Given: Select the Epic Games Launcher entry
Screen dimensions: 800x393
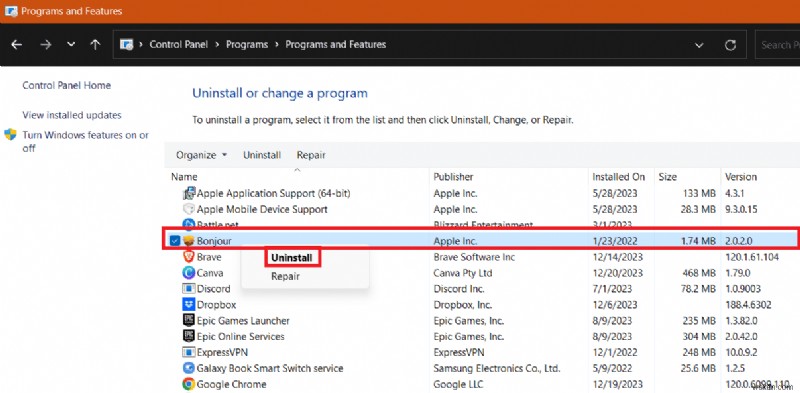Looking at the screenshot, I should (243, 321).
